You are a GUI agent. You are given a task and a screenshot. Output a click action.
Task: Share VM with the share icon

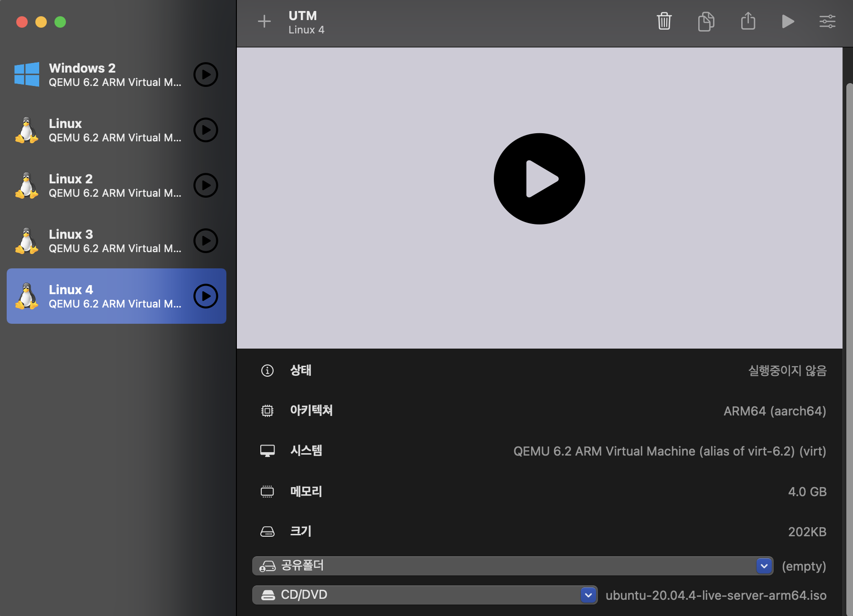coord(748,21)
